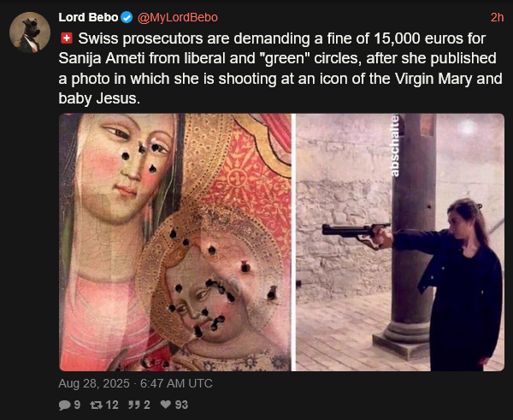The height and width of the screenshot is (420, 513).
Task: Open the @MyLordBebo handle link
Action: click(178, 17)
